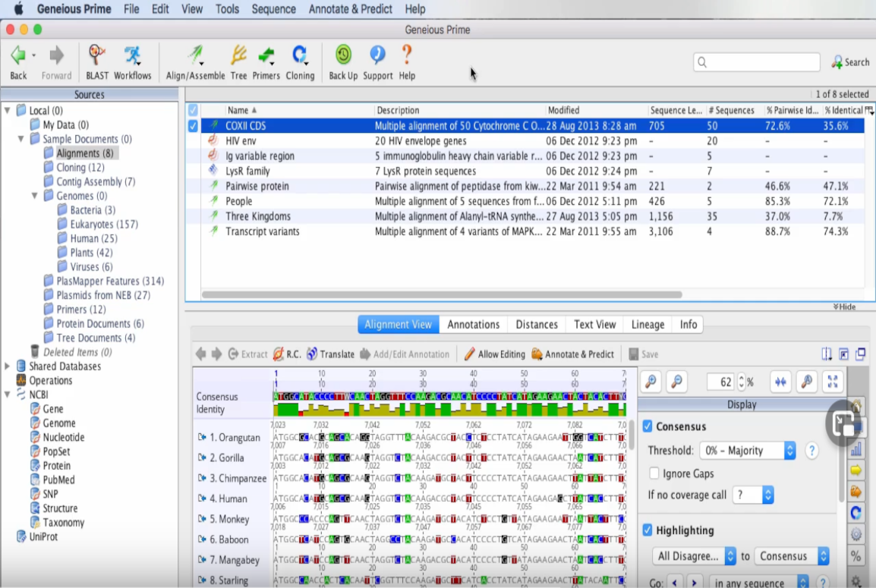Click the Translate sequence icon
This screenshot has height=588, width=876.
click(x=312, y=354)
